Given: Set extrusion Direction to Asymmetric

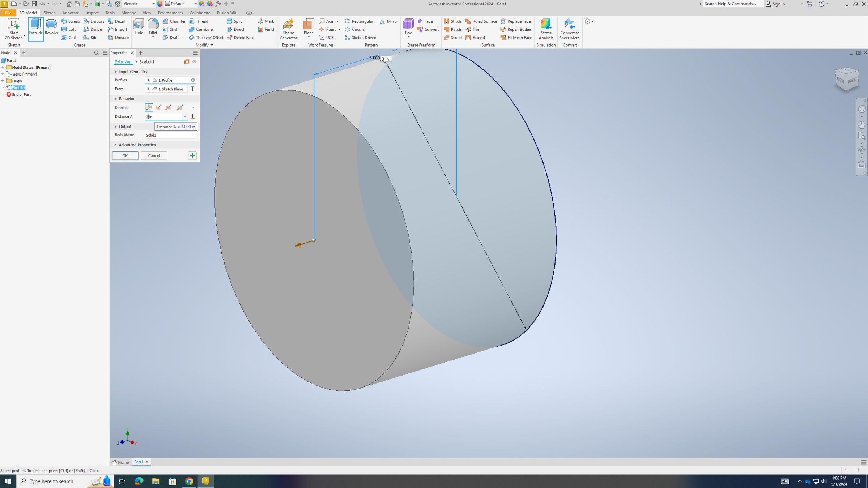Looking at the screenshot, I should tap(180, 108).
